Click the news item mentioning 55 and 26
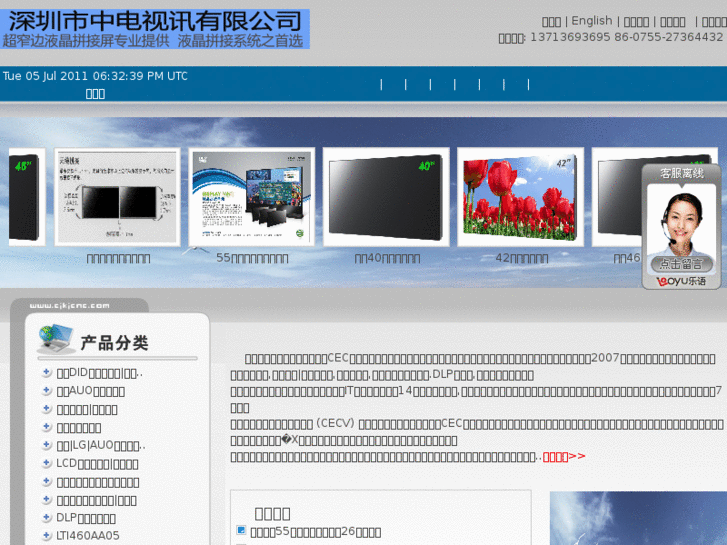Screen dimensions: 727x545 point(316,532)
